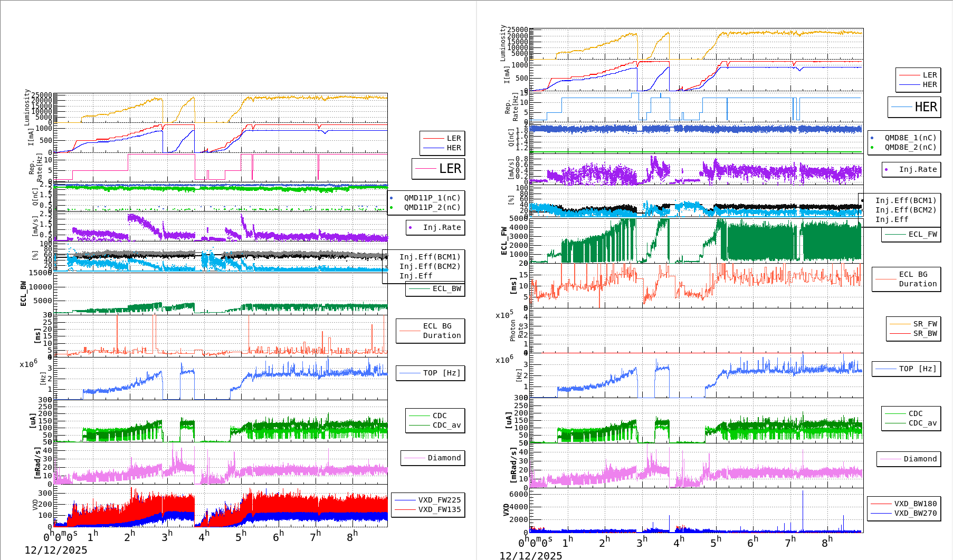Click the Inj.Rate legend in the right panel

tap(911, 169)
